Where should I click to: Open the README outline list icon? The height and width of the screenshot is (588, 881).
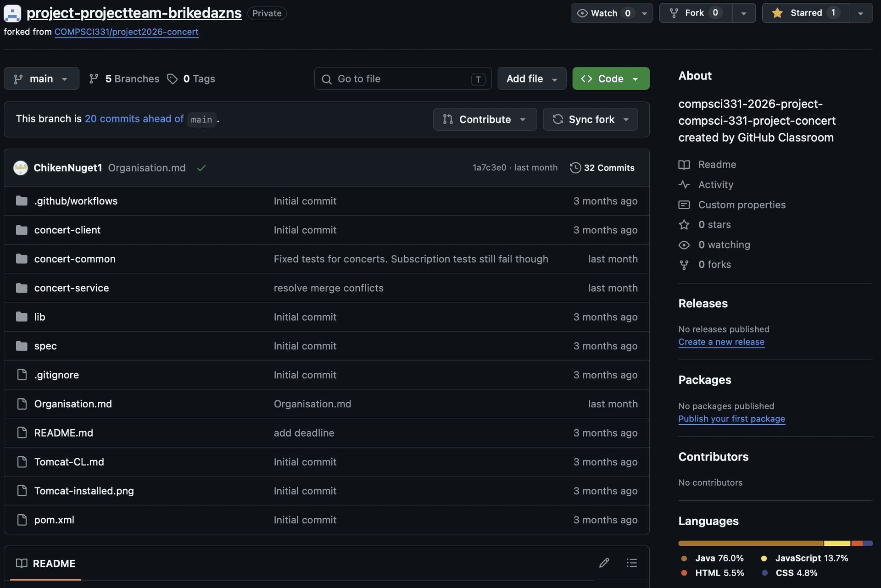632,563
